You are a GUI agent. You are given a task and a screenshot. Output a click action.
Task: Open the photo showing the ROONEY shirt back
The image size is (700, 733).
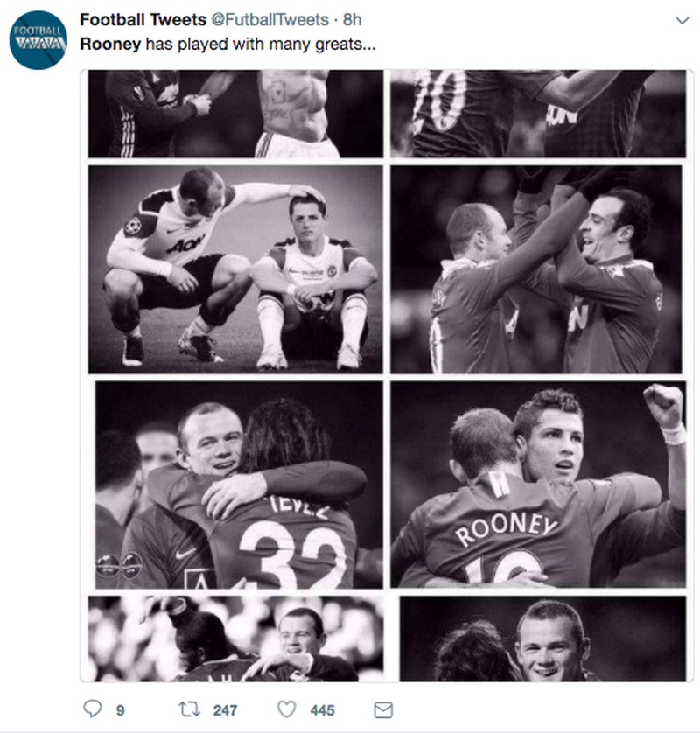[x=538, y=484]
